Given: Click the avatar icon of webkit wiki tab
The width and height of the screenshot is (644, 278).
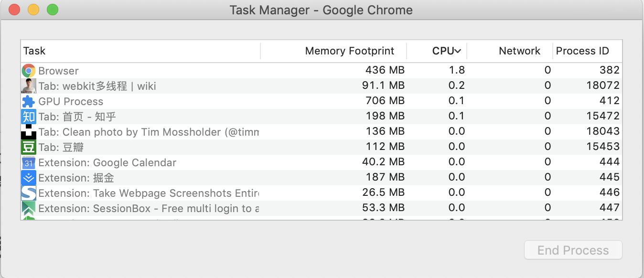Looking at the screenshot, I should click(x=29, y=86).
